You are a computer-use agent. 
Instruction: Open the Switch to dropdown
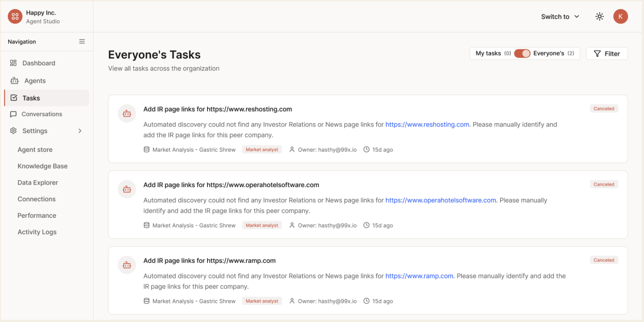(560, 16)
